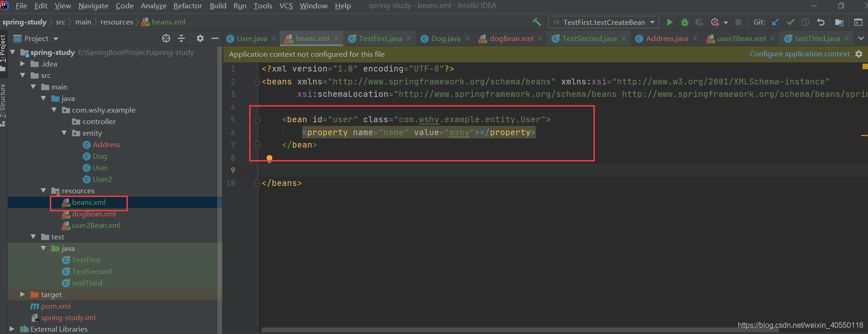The image size is (868, 334).
Task: Open the File menu
Action: pos(21,6)
